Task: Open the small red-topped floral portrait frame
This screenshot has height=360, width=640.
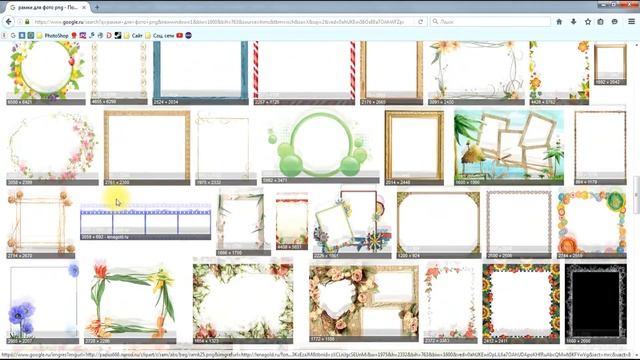Action: [292, 221]
